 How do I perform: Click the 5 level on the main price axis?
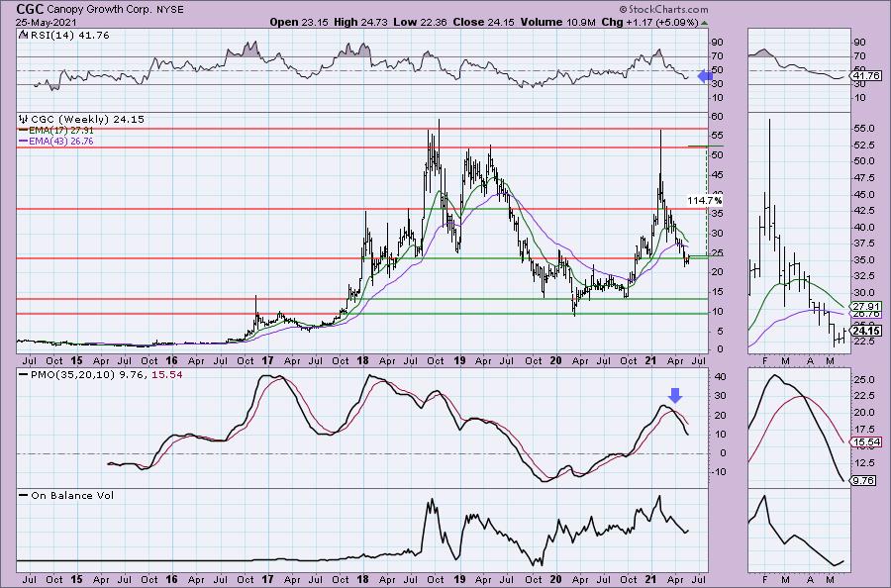721,332
